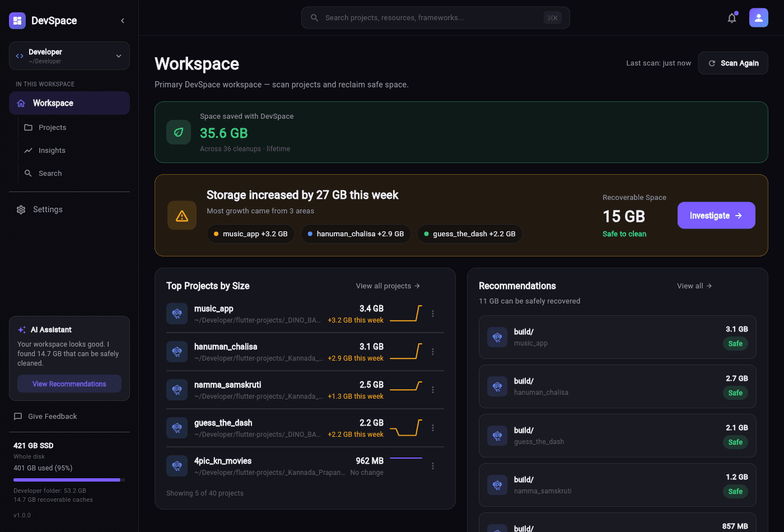Click the music_app project Flutter icon

click(177, 314)
